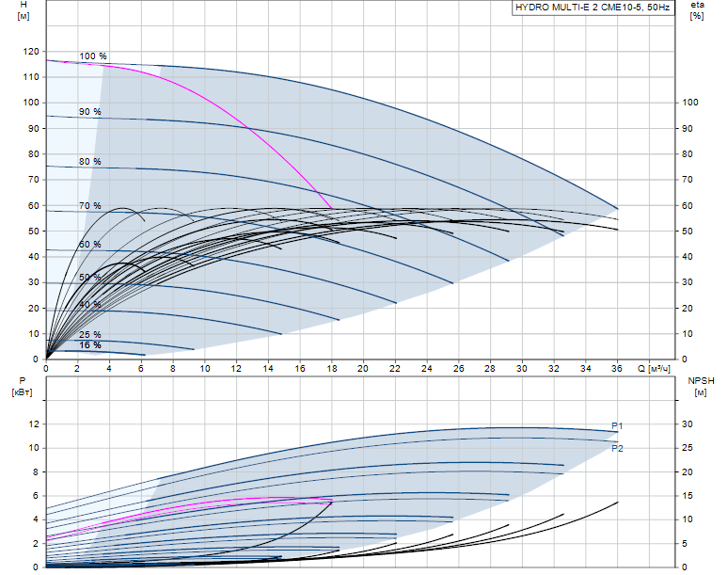Image resolution: width=728 pixels, height=575 pixels.
Task: Click the Q [м³/ч] flow axis title
Action: [x=654, y=368]
